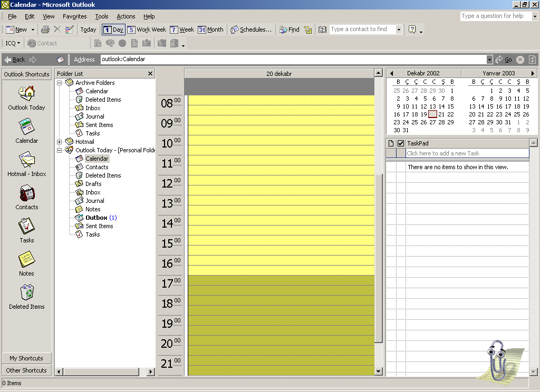Open My Shortcuts group

click(x=26, y=358)
